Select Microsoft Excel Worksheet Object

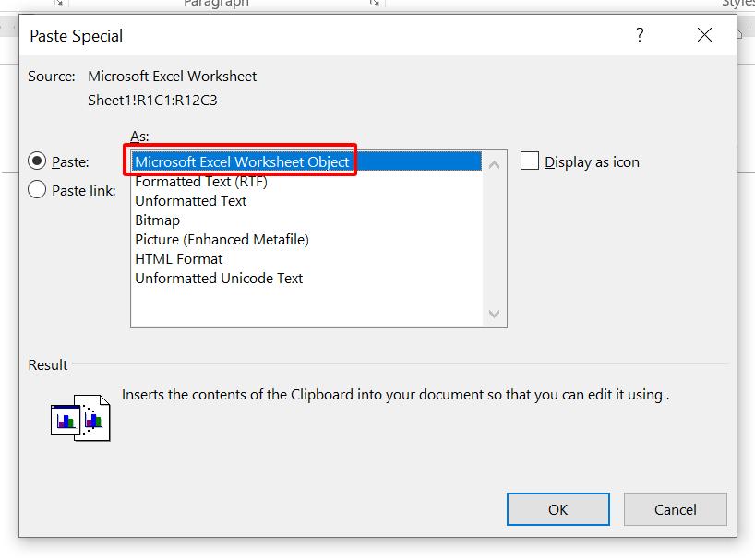coord(243,161)
